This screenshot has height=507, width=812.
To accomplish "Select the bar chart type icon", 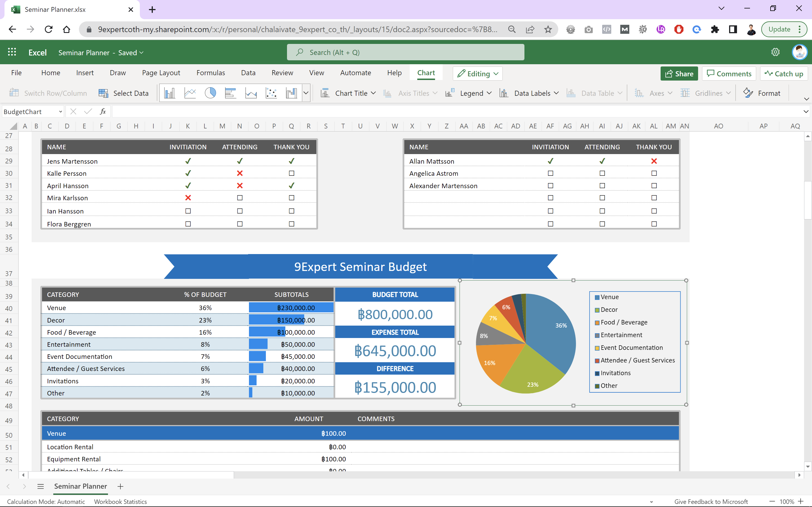I will 230,93.
